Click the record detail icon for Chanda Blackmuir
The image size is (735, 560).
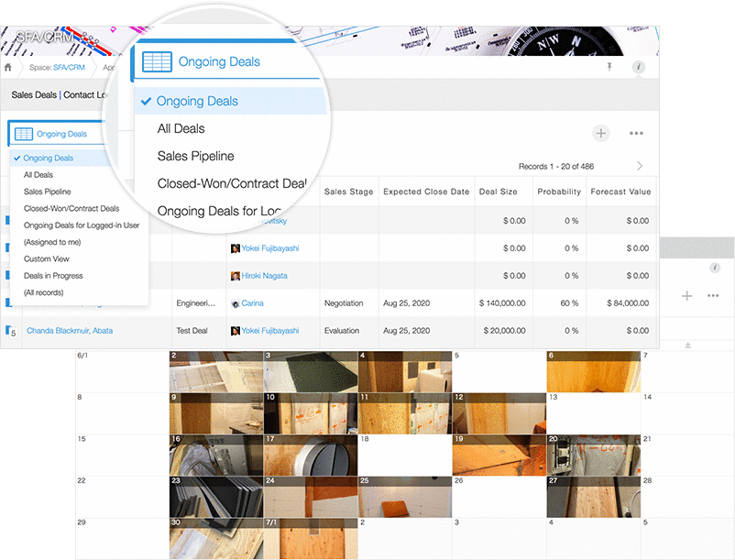11,331
